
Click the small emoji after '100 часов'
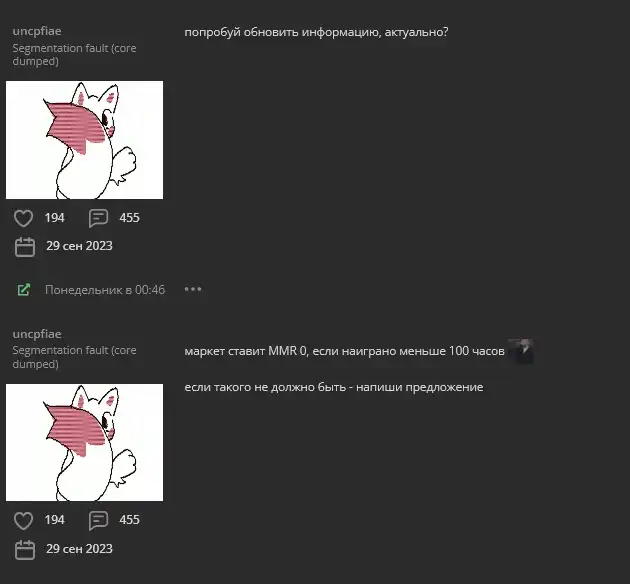[521, 351]
